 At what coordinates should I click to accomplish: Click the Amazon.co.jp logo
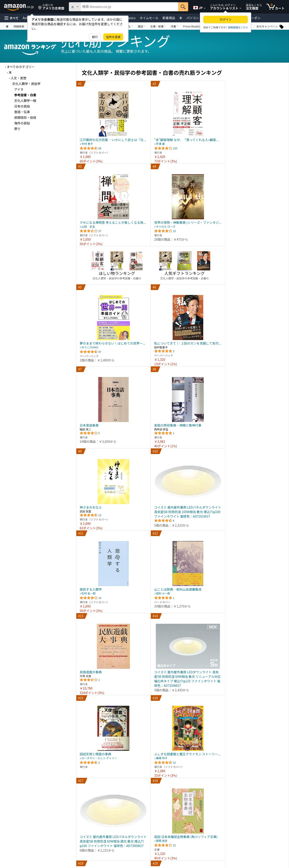tap(19, 7)
